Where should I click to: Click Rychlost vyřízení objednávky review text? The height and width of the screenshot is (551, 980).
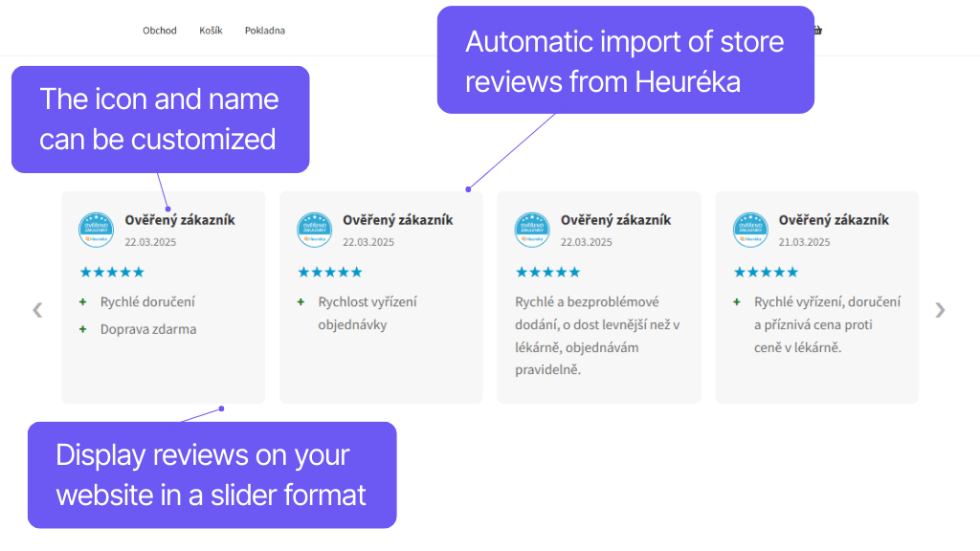click(367, 314)
